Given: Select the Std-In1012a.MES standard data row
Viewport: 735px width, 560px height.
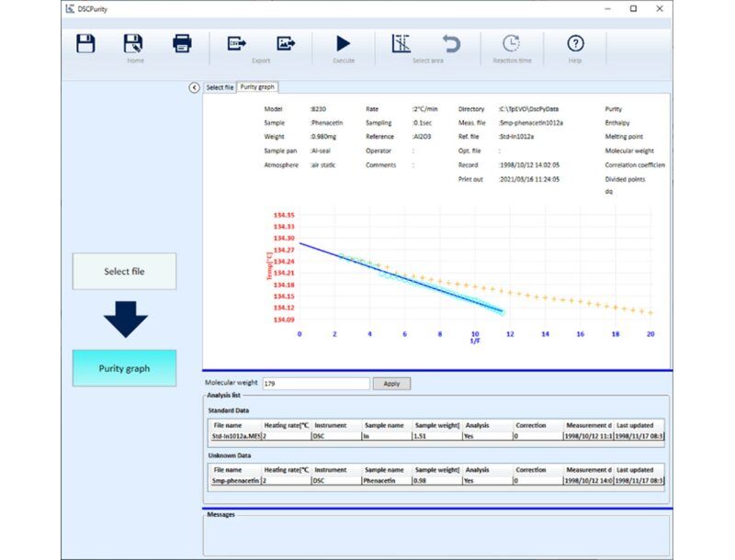Looking at the screenshot, I should (236, 437).
